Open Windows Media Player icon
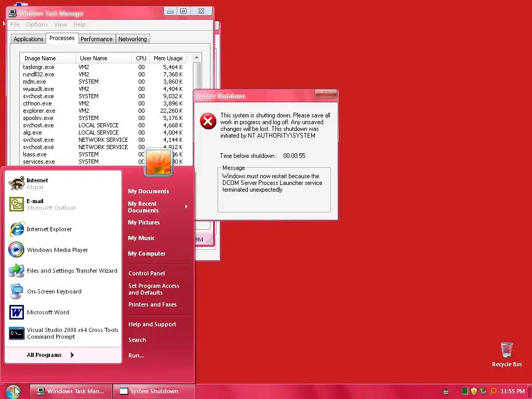Screen dimensions: 532x399 pos(16,250)
